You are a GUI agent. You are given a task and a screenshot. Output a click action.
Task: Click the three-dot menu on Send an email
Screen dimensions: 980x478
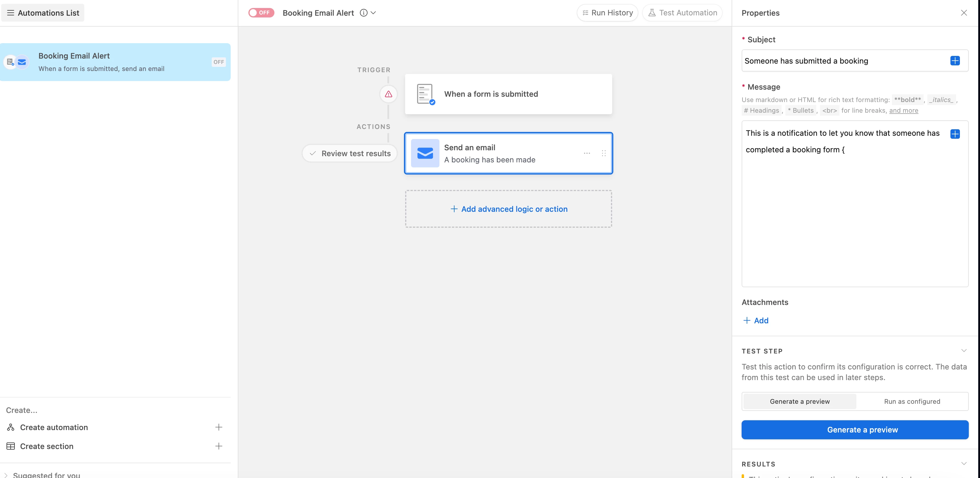click(587, 154)
